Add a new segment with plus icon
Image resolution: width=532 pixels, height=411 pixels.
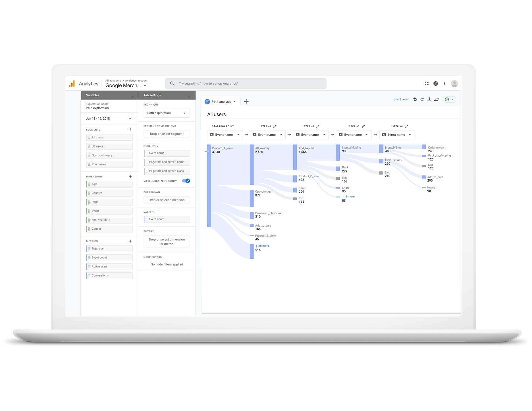click(x=130, y=129)
